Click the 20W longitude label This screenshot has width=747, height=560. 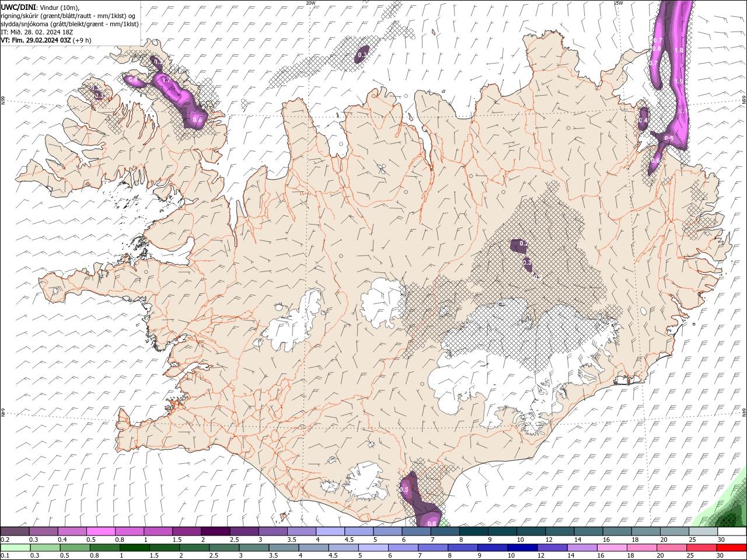point(310,3)
